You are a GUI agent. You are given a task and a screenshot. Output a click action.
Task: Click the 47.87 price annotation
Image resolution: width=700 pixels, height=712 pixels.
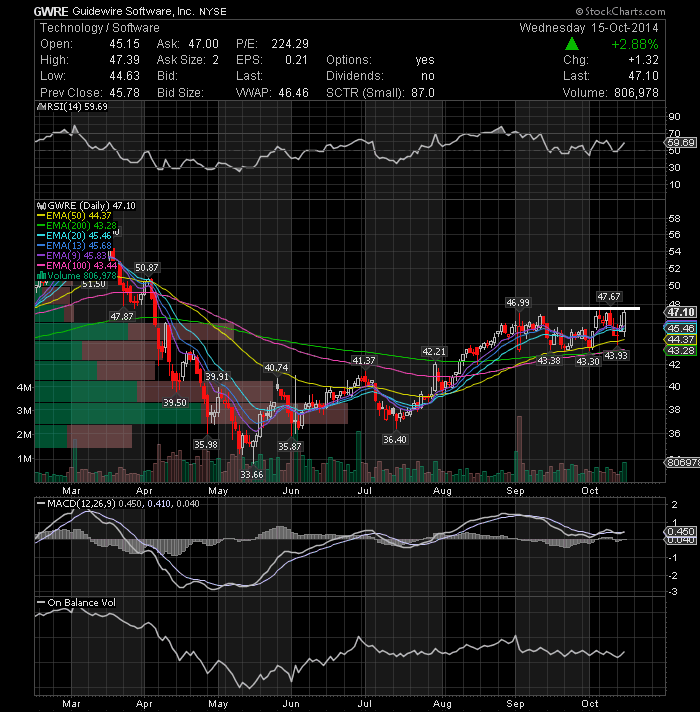tap(122, 316)
